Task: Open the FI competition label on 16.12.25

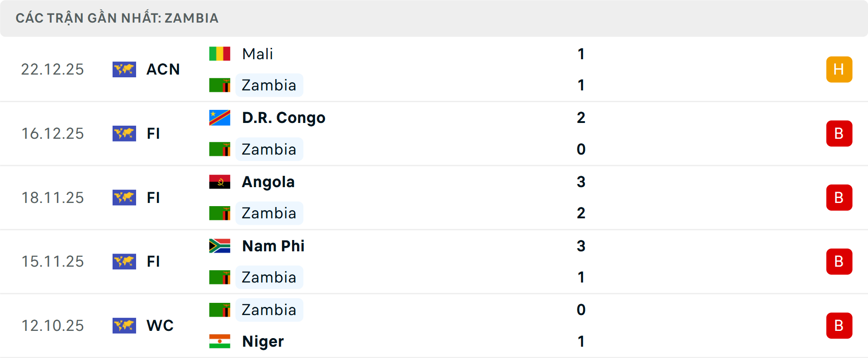Action: point(154,133)
